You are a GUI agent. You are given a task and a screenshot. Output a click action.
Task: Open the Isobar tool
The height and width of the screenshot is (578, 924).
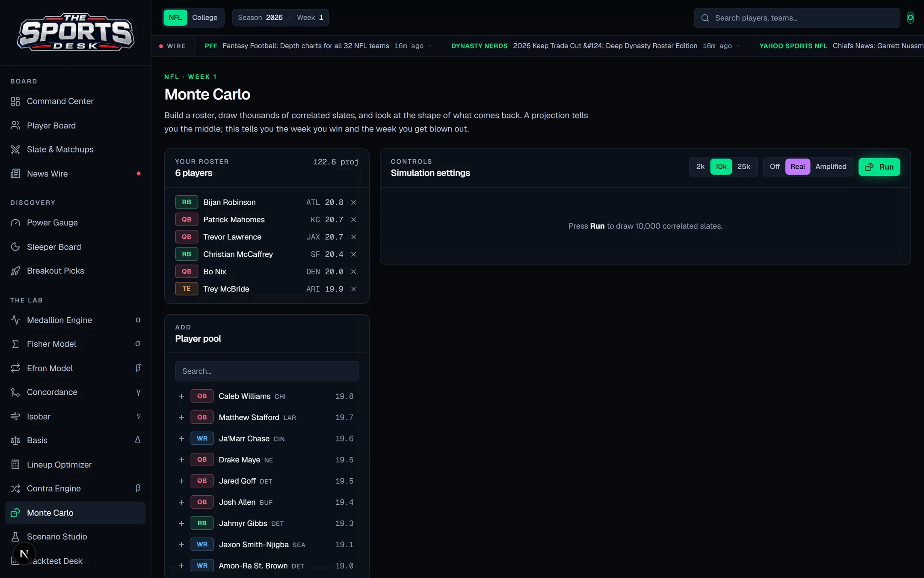75,416
